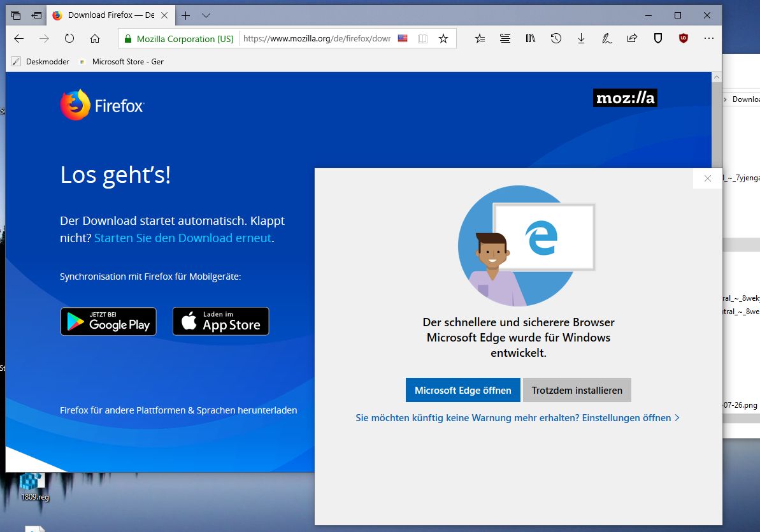Open the books library icon
760x532 pixels.
(530, 38)
